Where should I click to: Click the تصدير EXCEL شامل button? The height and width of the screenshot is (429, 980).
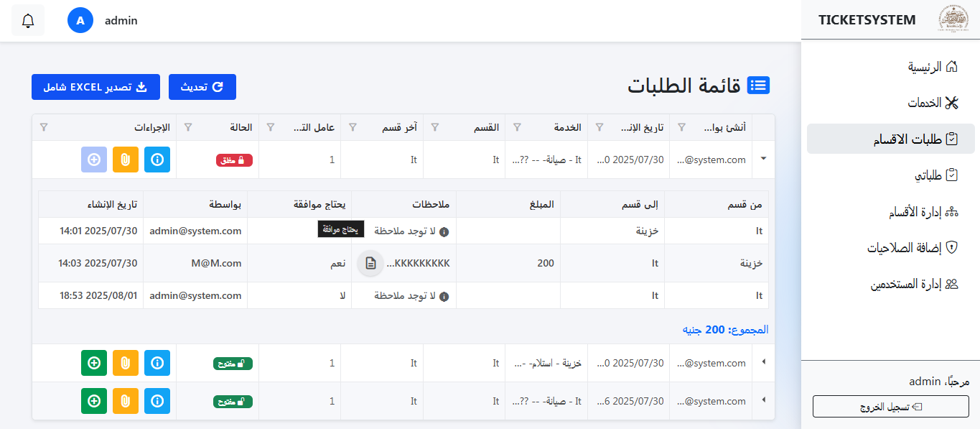tap(95, 87)
